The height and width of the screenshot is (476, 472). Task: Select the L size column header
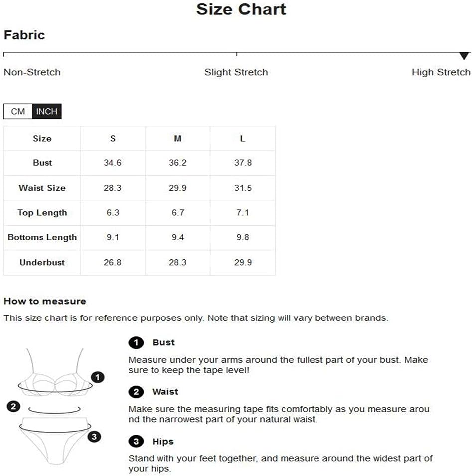[243, 139]
